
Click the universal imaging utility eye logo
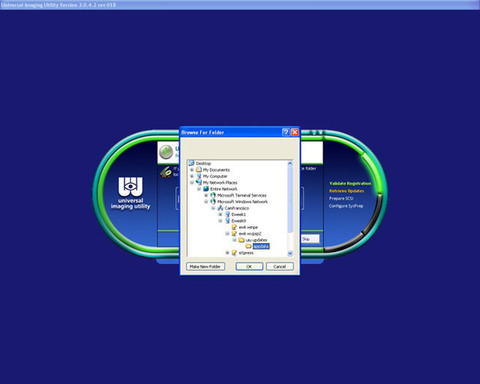click(130, 187)
